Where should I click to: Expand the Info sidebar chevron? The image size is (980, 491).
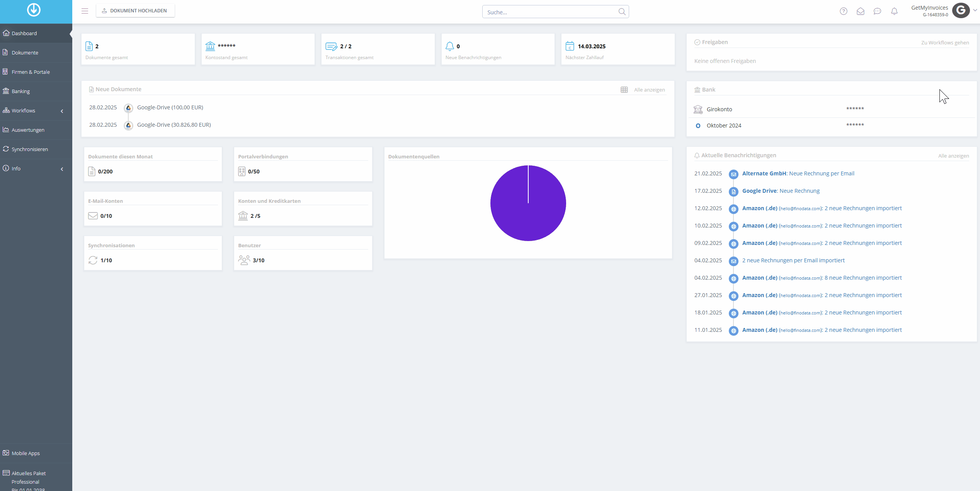[62, 169]
